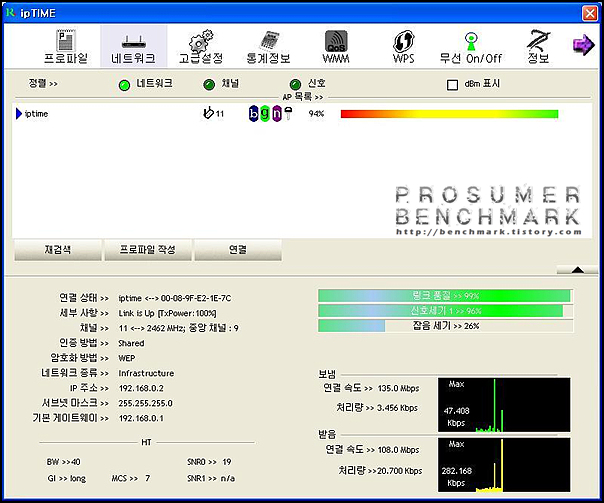Select the iptime network name in AP list
The width and height of the screenshot is (604, 503).
pos(37,114)
